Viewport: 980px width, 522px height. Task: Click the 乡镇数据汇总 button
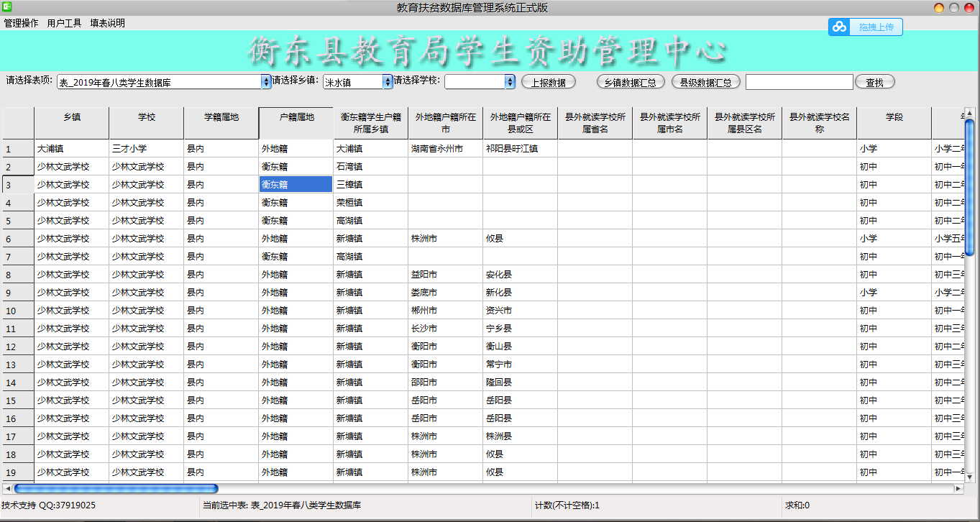(x=631, y=82)
